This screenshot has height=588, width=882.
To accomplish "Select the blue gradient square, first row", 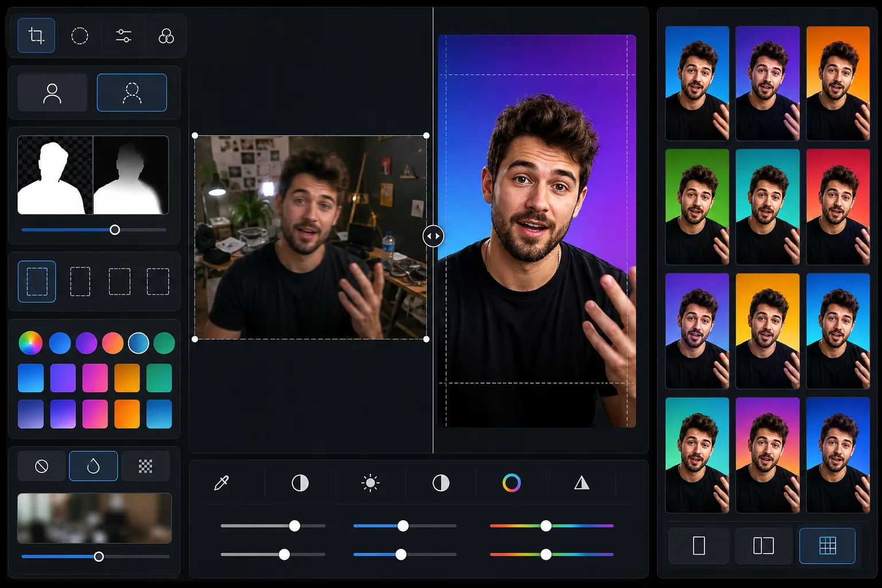I will 31,378.
